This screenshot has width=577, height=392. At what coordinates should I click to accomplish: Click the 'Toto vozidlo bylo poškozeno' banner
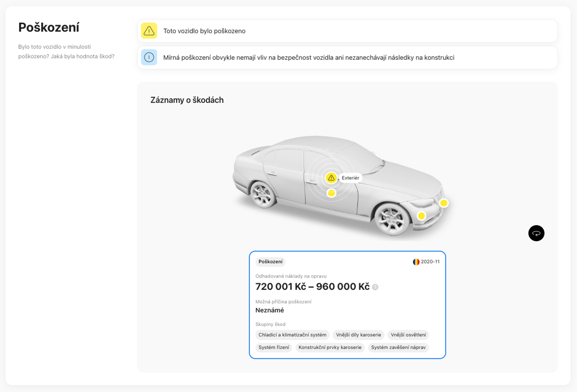pos(347,31)
